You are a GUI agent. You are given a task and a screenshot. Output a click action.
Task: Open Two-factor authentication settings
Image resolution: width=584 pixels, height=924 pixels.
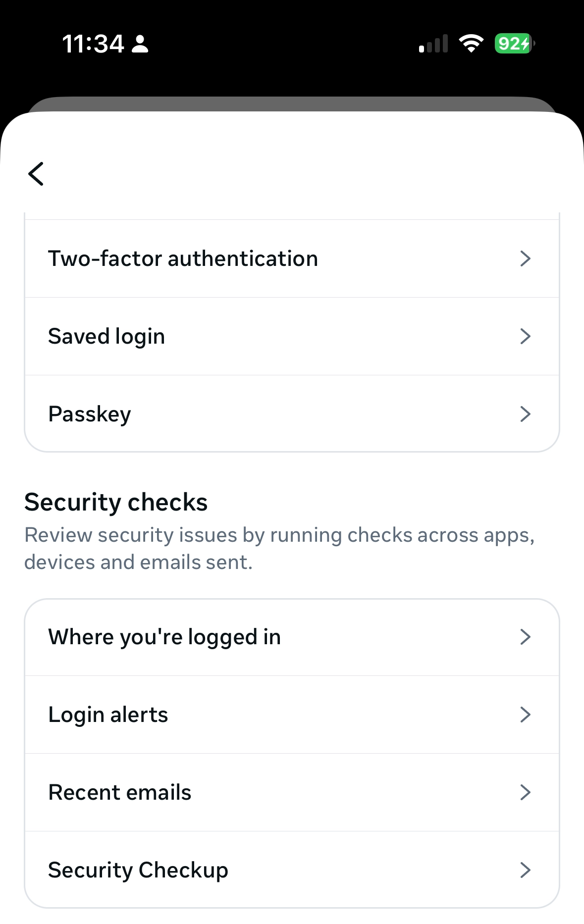point(183,258)
